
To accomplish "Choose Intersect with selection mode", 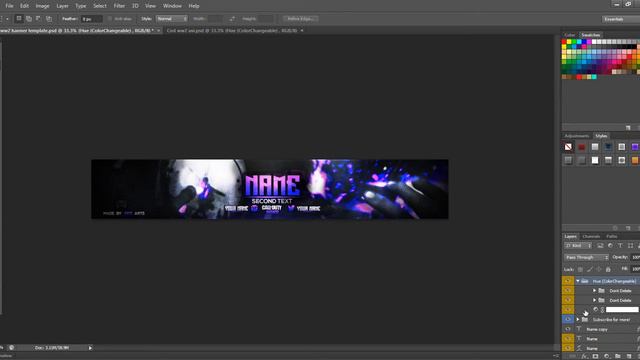I will pos(49,19).
